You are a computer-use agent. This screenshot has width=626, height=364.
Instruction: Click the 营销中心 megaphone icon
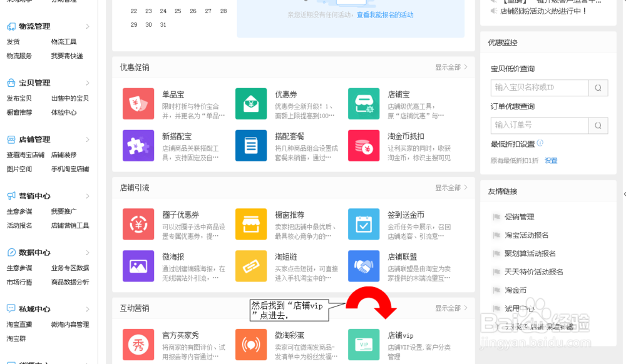click(x=11, y=196)
